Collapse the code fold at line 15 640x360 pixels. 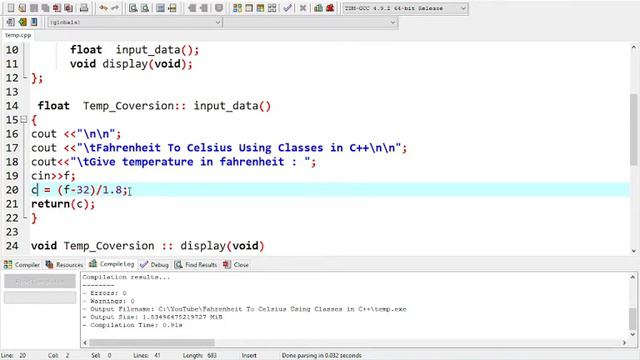pos(24,120)
